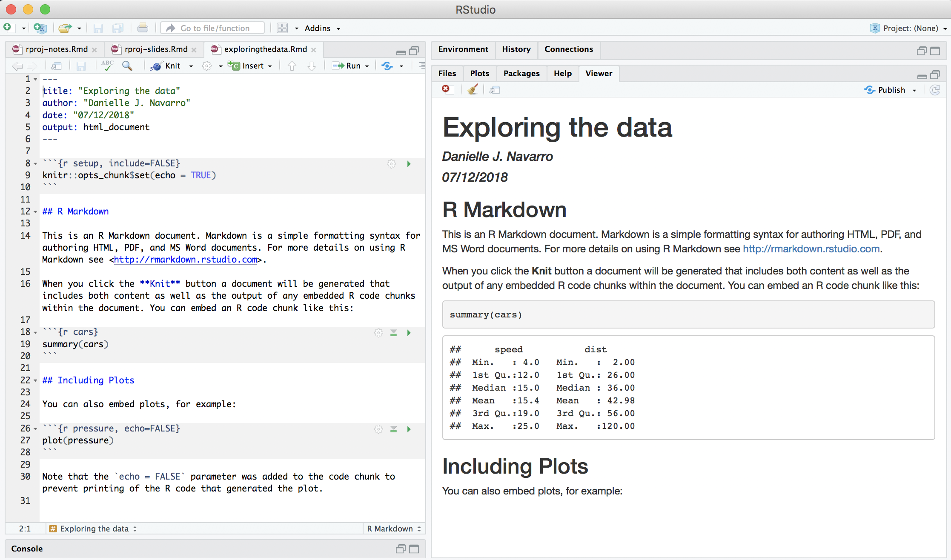Run the cars chunk with green arrow
The width and height of the screenshot is (951, 560).
pyautogui.click(x=409, y=333)
